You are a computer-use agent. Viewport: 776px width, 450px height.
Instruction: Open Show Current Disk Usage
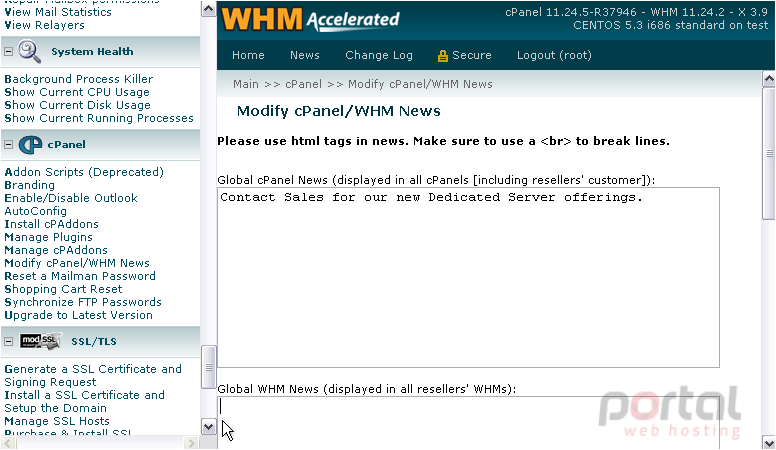[x=77, y=105]
